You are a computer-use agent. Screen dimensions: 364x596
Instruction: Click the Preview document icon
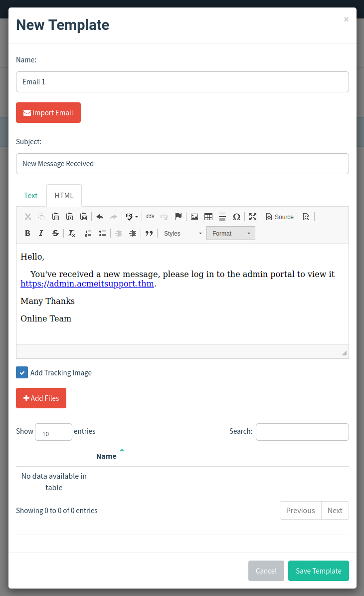coord(306,217)
